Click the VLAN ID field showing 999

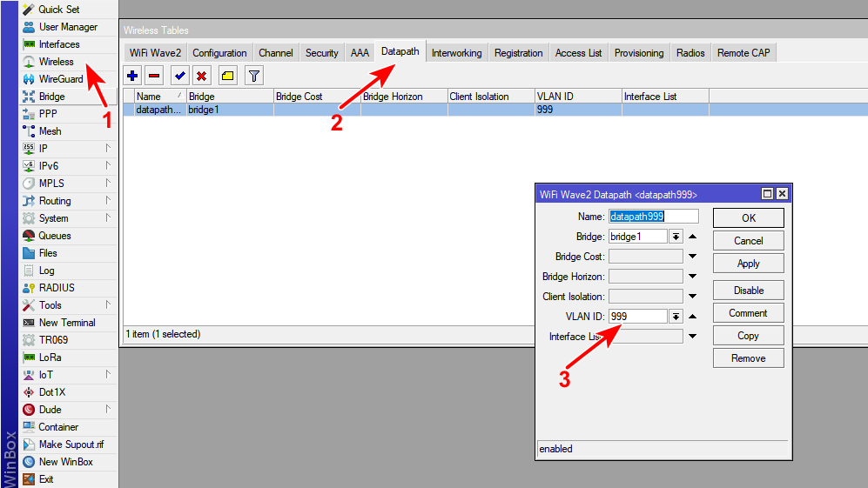(x=638, y=317)
